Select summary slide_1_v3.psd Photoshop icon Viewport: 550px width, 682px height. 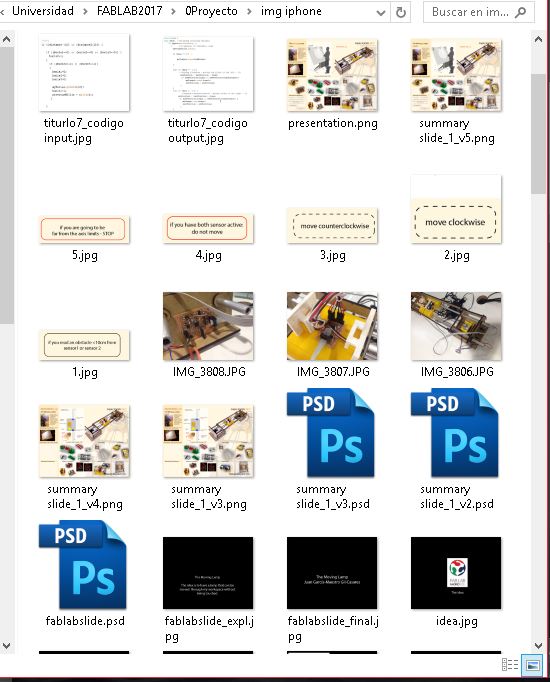(x=330, y=433)
